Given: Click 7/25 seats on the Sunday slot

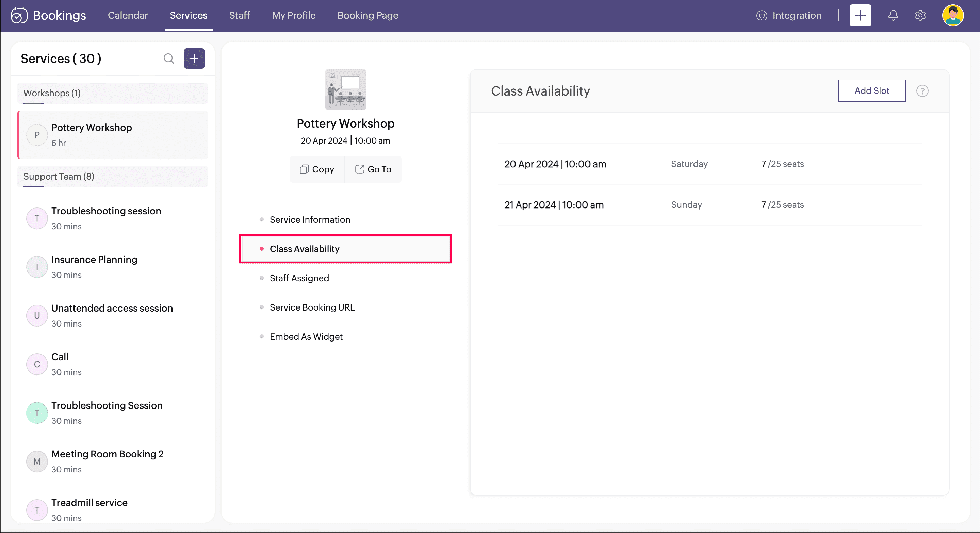Looking at the screenshot, I should [782, 205].
